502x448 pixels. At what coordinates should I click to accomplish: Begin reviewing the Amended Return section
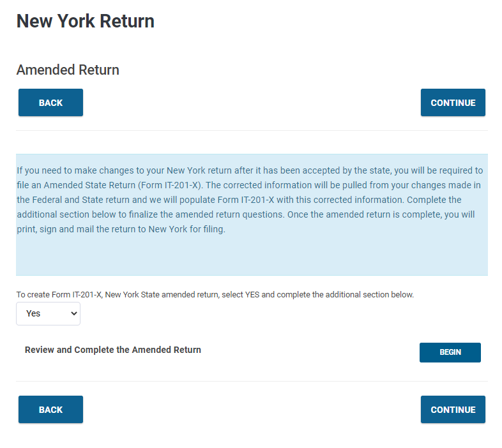pyautogui.click(x=450, y=352)
